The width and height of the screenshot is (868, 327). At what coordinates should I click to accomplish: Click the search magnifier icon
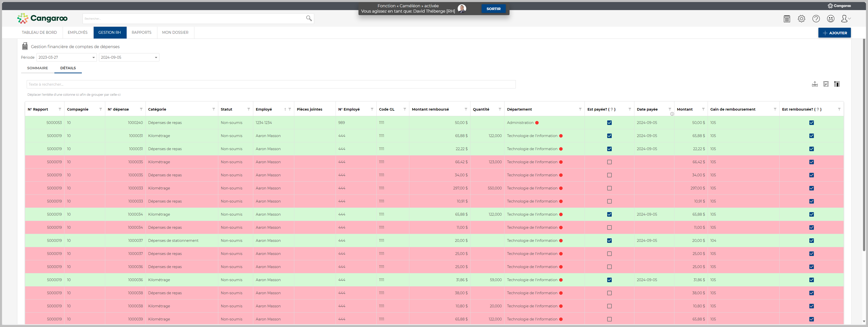(x=309, y=19)
